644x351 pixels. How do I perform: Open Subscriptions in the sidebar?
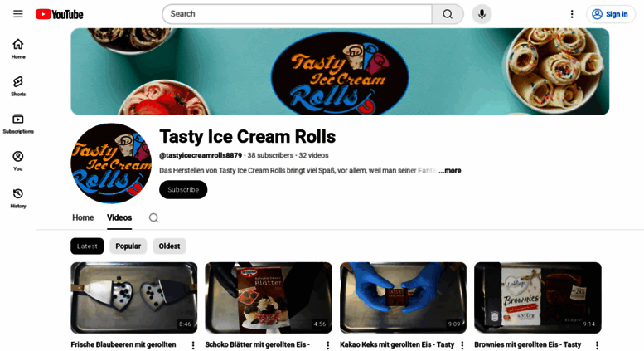(x=18, y=124)
